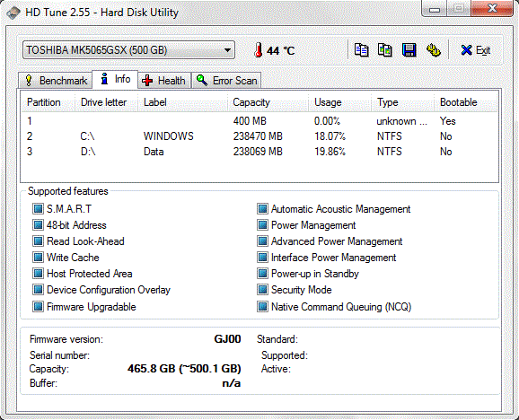Go to the Error Scan tab
This screenshot has height=420, width=519.
226,81
